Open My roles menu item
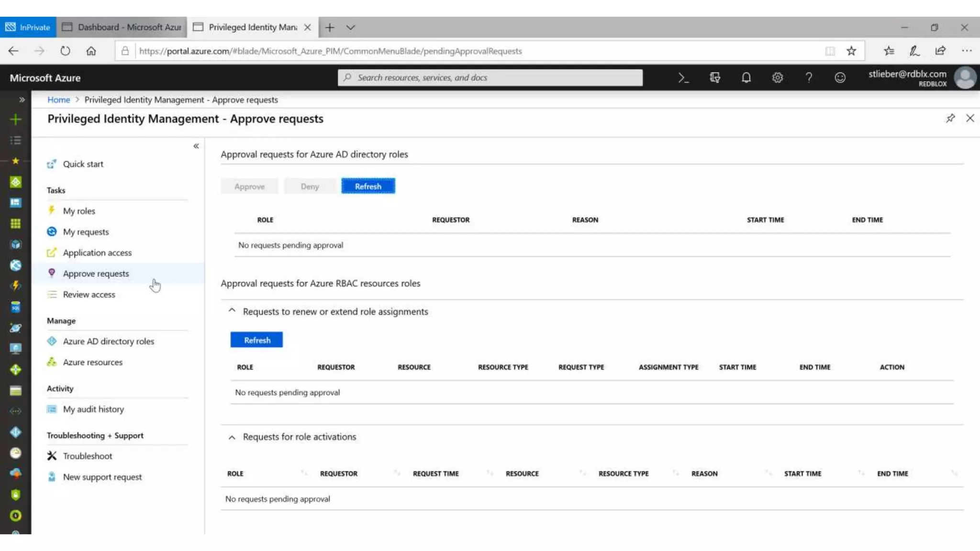This screenshot has height=551, width=980. 79,211
